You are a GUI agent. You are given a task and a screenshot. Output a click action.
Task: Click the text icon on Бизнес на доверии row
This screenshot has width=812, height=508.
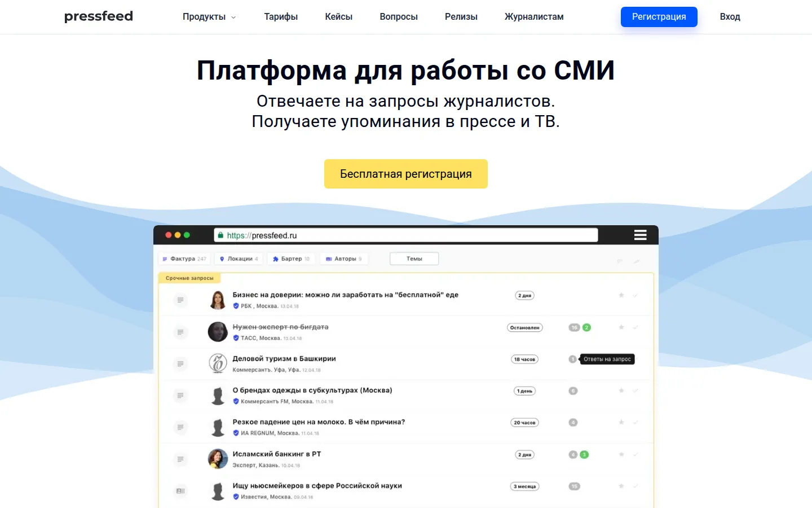tap(180, 300)
